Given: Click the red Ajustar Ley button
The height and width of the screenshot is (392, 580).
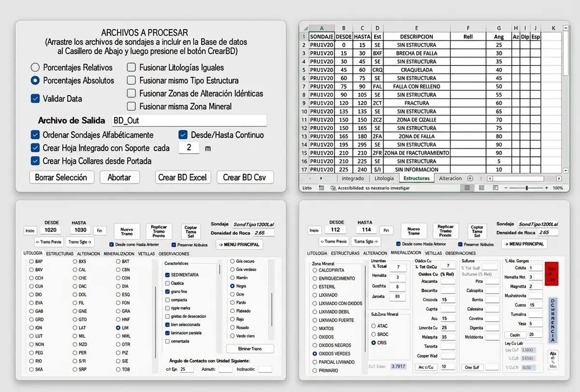Looking at the screenshot, I should tap(551, 274).
